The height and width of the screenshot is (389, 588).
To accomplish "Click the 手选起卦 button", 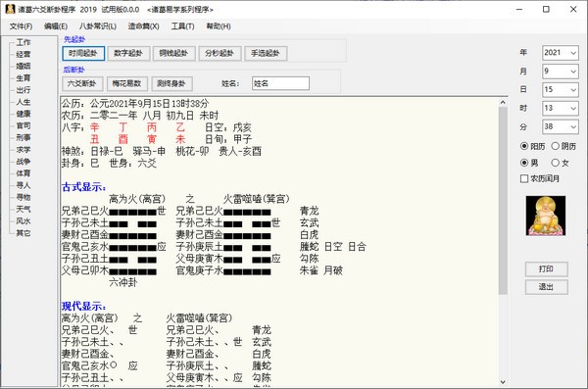I will pyautogui.click(x=266, y=53).
